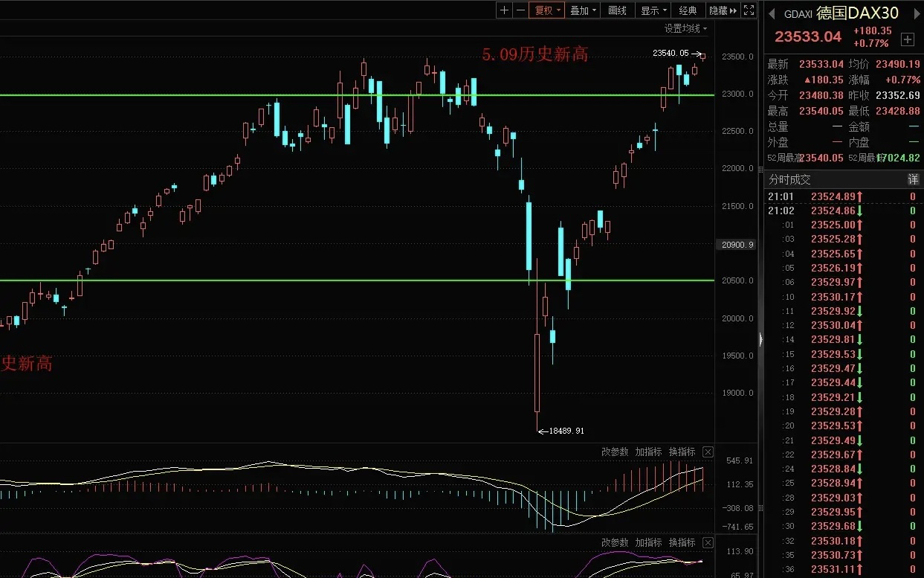
Task: Click 改参数 in bottom indicator panel
Action: pyautogui.click(x=615, y=542)
